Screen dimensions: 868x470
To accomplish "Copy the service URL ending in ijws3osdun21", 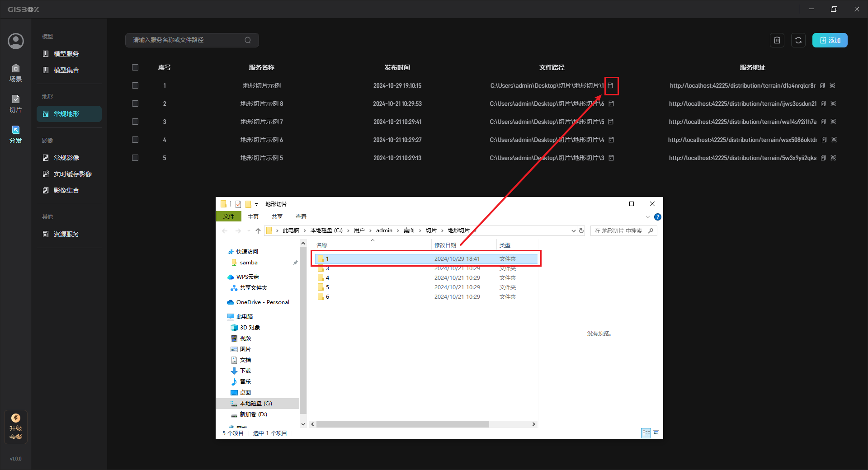I will coord(823,103).
